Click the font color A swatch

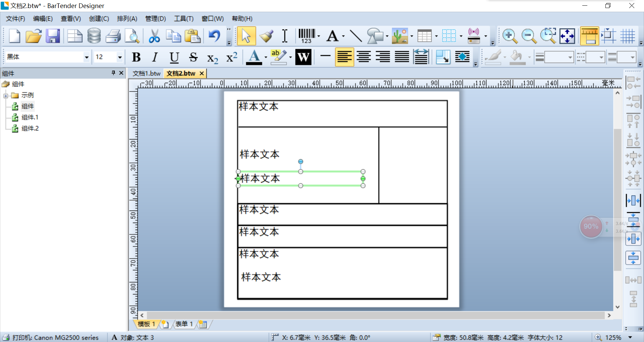tap(254, 57)
